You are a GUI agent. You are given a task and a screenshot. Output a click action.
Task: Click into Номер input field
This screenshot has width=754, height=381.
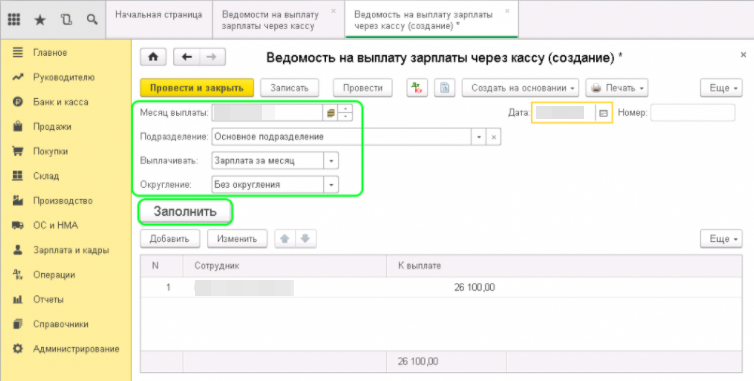tap(692, 113)
